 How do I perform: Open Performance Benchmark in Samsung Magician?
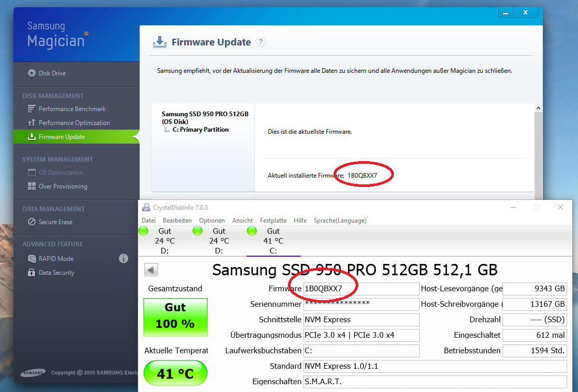(x=66, y=109)
